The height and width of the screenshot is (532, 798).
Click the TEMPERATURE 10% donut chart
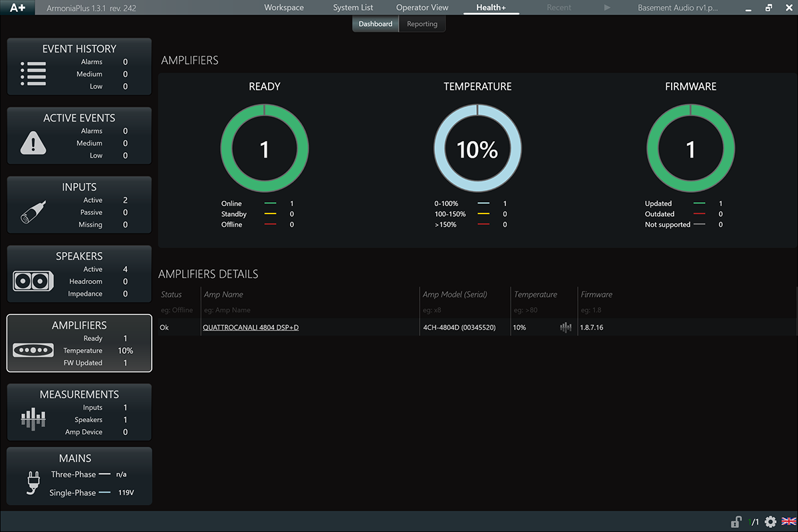pyautogui.click(x=477, y=148)
